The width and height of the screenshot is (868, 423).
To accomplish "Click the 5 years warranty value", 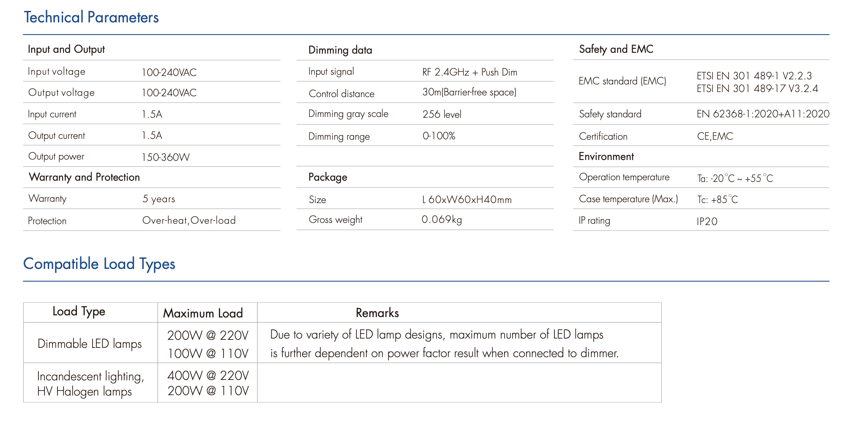I will click(158, 199).
